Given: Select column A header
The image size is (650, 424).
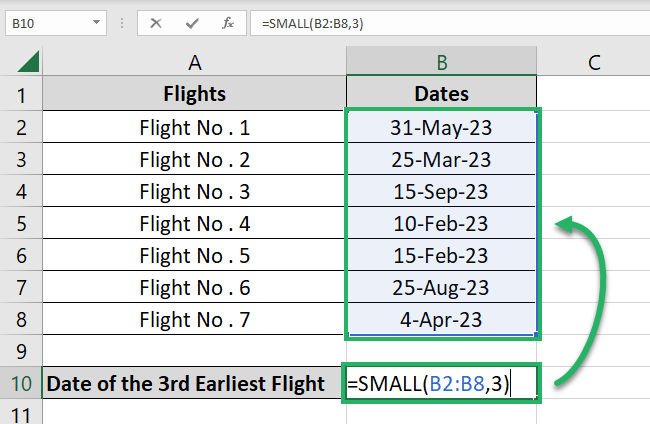Looking at the screenshot, I should click(194, 62).
